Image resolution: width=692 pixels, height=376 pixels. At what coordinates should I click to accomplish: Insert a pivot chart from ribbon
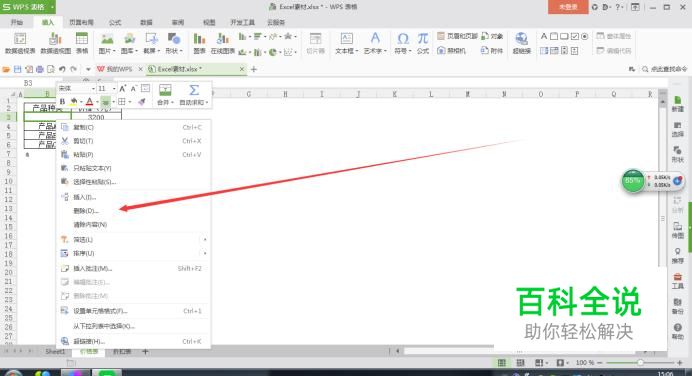56,43
